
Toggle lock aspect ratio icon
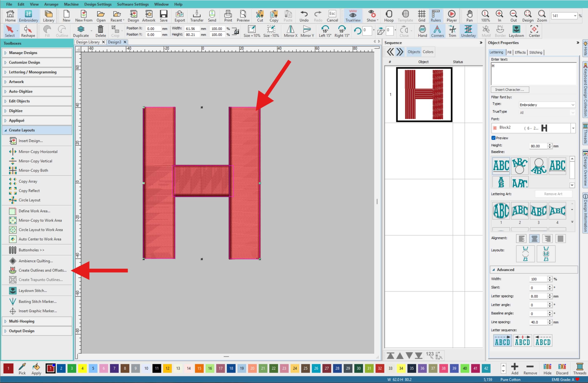click(236, 31)
